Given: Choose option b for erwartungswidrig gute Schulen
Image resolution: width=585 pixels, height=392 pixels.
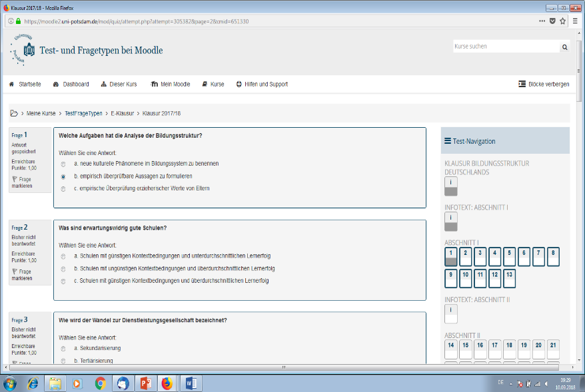Looking at the screenshot, I should coord(63,269).
